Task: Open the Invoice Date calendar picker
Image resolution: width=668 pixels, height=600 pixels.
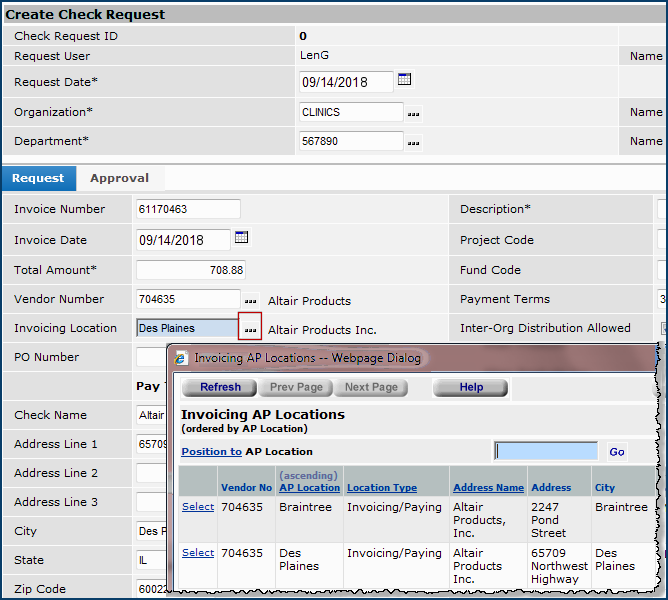Action: [x=241, y=238]
